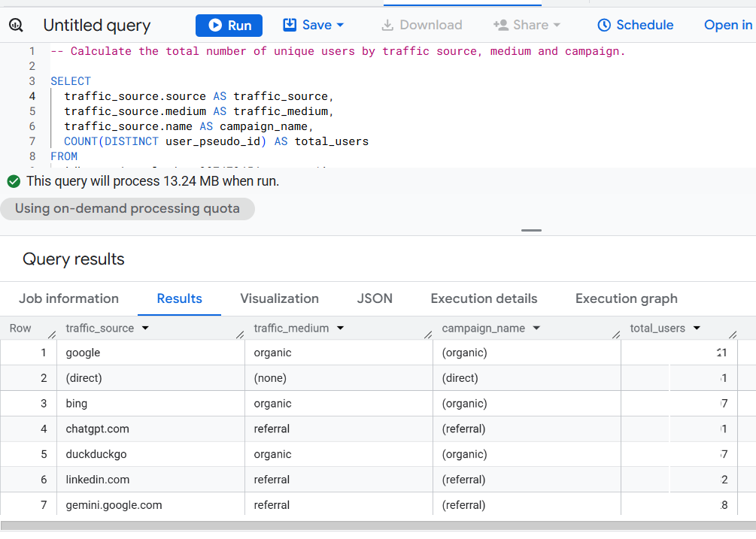Click the chatgpt.com cell in row 4
The height and width of the screenshot is (539, 756).
[x=98, y=428]
